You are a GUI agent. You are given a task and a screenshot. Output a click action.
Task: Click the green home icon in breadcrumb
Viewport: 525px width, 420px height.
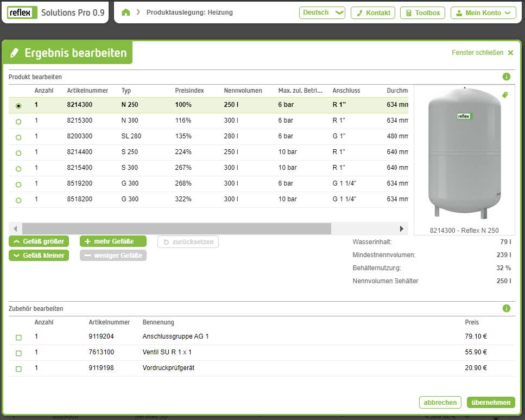tap(125, 12)
